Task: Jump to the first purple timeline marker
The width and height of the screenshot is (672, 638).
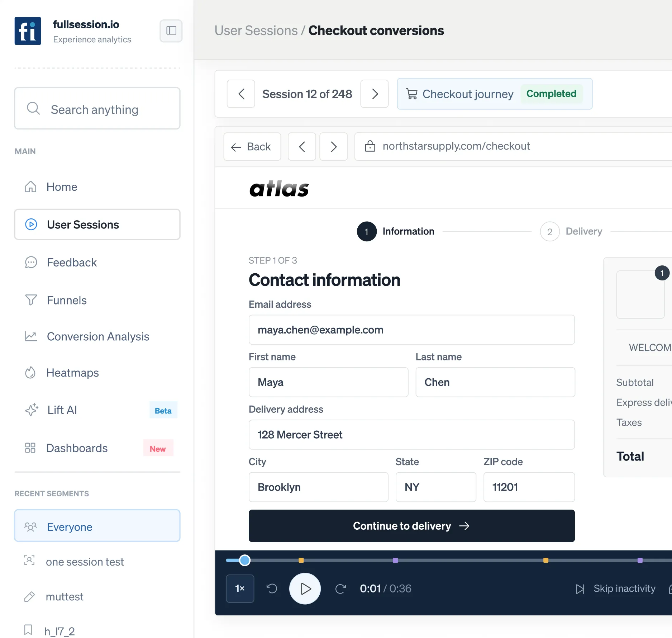Action: coord(395,560)
